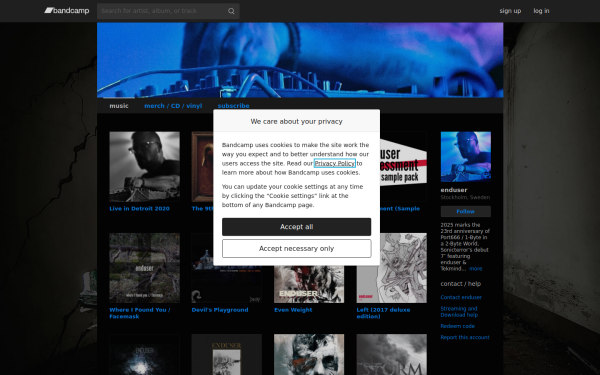Viewport: 600px width, 375px height.
Task: Click the enduser artist profile photo
Action: click(x=466, y=157)
